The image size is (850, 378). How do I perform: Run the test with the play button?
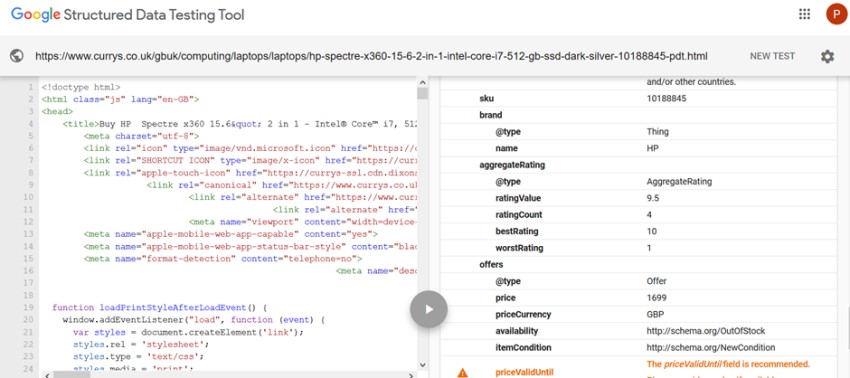(428, 309)
